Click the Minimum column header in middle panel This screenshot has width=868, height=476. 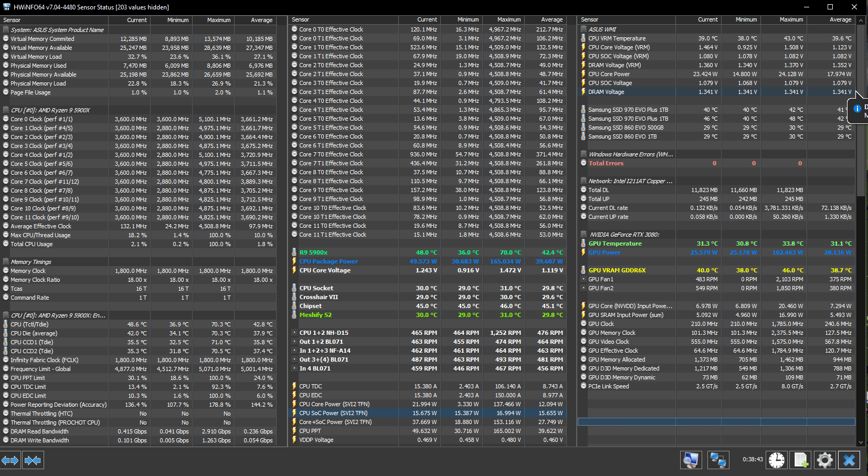[x=461, y=19]
